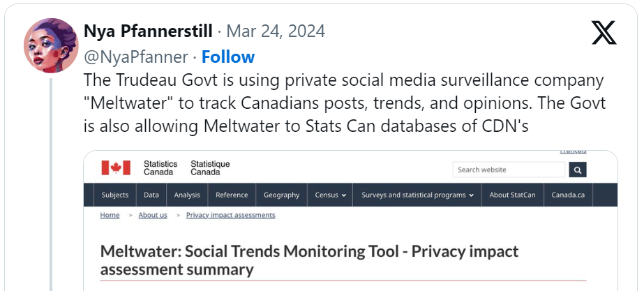The image size is (644, 291).
Task: Click the Nya Pfannerstill display name
Action: 148,31
